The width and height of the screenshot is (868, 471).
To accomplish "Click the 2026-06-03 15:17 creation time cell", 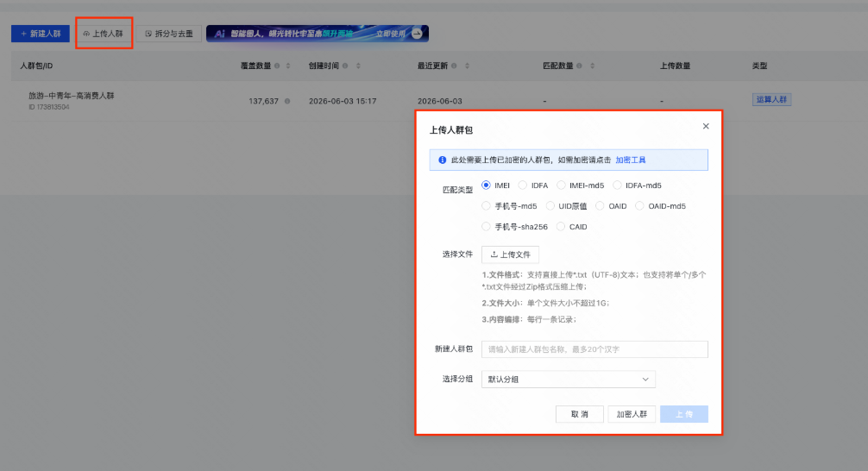I will [x=343, y=101].
